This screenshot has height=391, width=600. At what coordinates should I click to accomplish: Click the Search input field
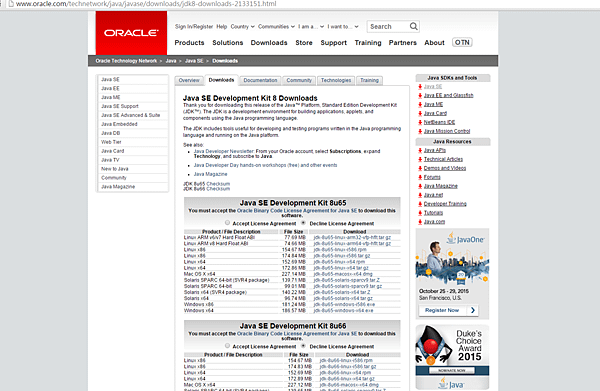388,26
